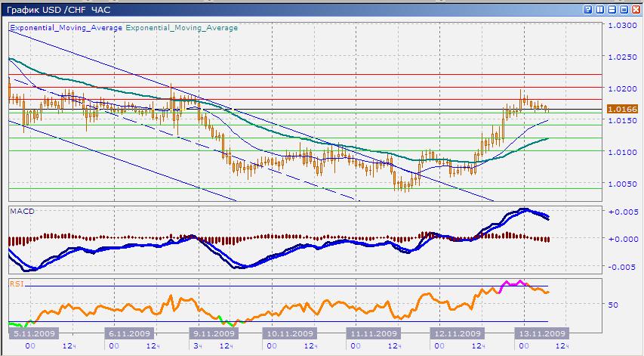Image resolution: width=644 pixels, height=356 pixels.
Task: Close the USD/CHF chart window
Action: 636,9
